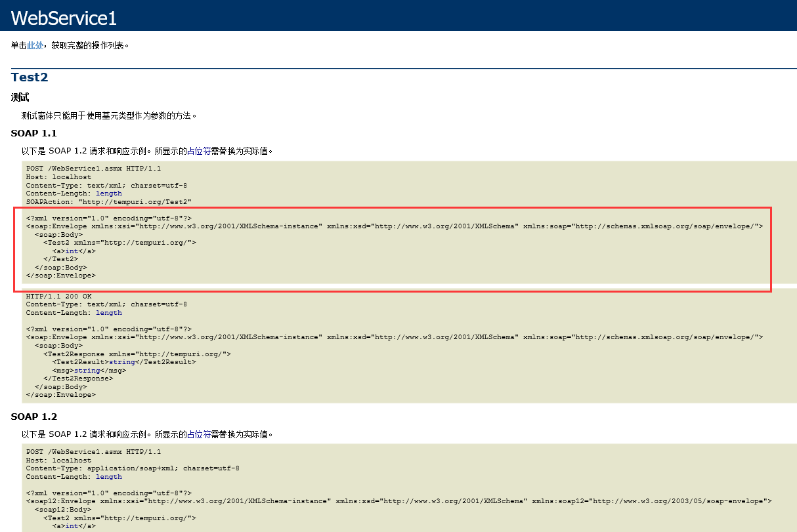Click the SOAP 1.2 section heading

click(x=33, y=416)
